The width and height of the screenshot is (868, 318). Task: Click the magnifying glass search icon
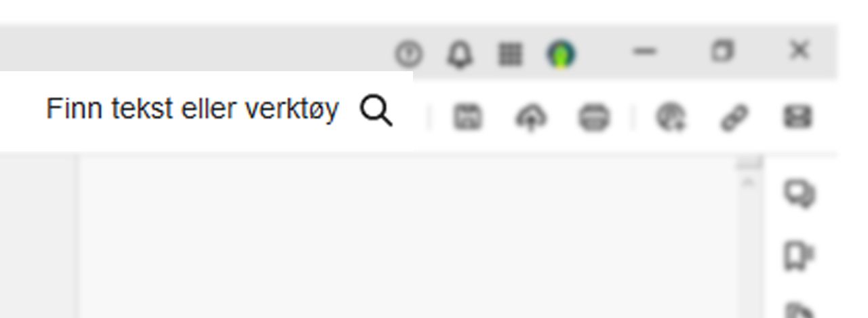click(x=376, y=111)
